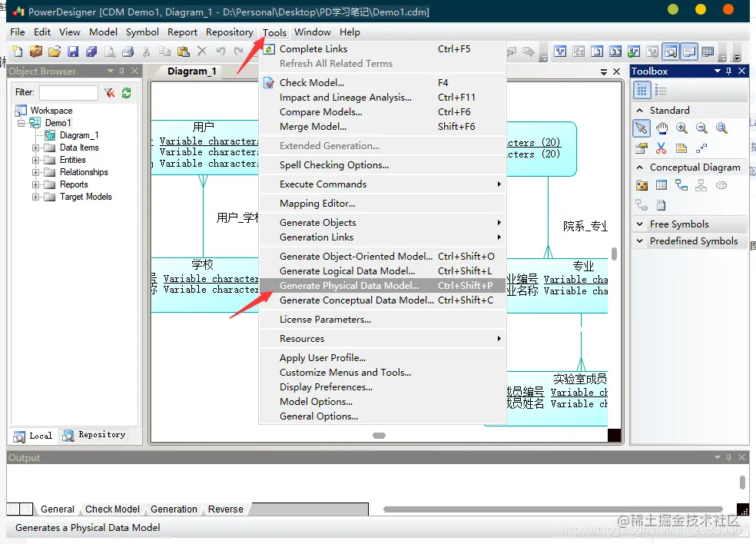Select the Pointer tool in Toolbox
Image resolution: width=756 pixels, height=544 pixels.
tap(642, 128)
